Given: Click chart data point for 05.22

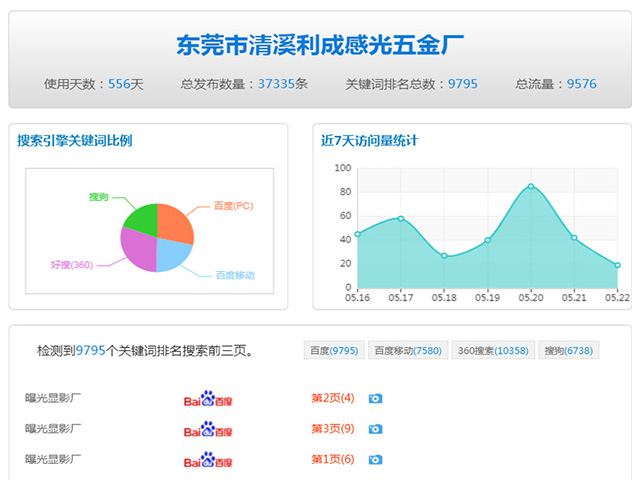Looking at the screenshot, I should (x=617, y=265).
